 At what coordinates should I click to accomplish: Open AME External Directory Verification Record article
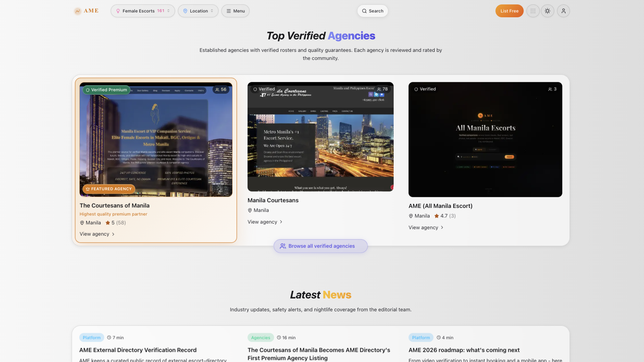click(x=138, y=350)
